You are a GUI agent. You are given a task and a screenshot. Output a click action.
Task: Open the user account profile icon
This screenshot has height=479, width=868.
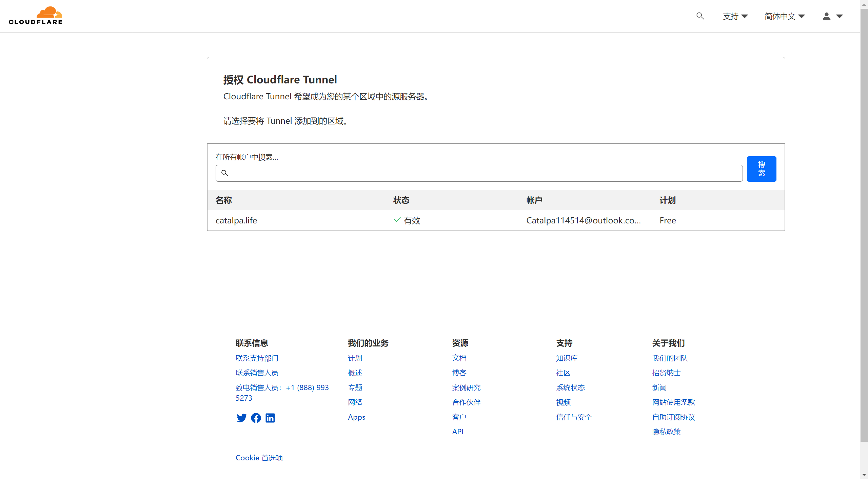(x=827, y=16)
